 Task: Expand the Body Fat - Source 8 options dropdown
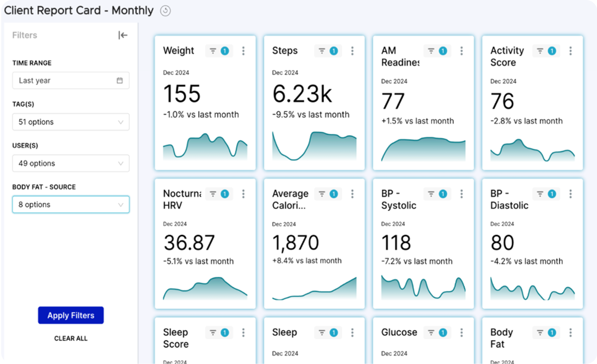(x=71, y=204)
